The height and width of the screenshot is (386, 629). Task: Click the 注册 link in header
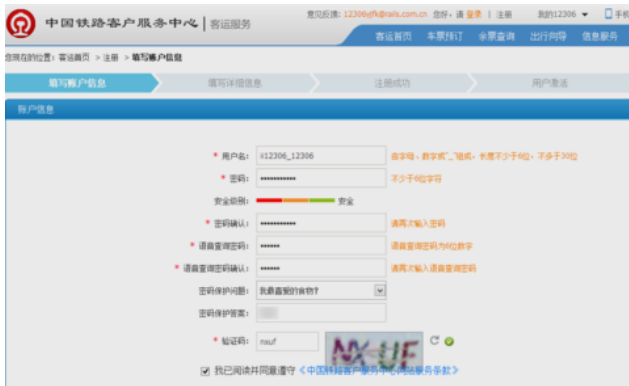point(504,14)
